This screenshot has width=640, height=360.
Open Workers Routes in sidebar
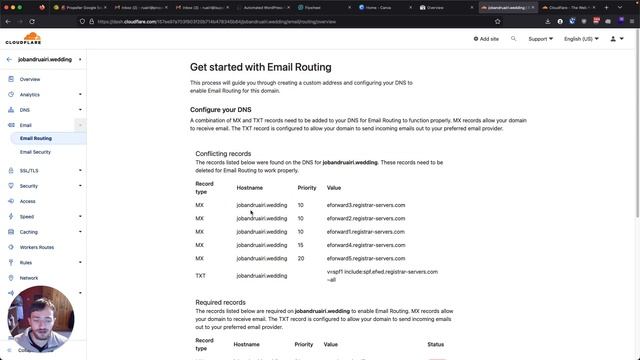tap(37, 247)
